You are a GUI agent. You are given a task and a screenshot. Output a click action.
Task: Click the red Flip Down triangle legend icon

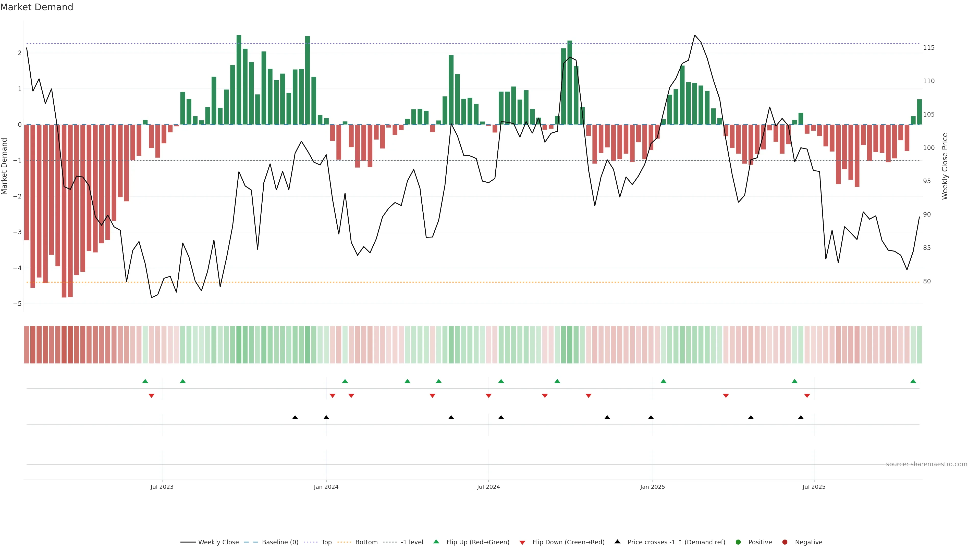[522, 543]
